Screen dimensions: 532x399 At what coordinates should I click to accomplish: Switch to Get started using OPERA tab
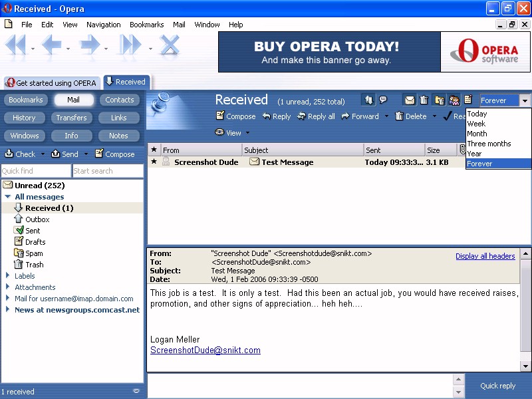[52, 82]
